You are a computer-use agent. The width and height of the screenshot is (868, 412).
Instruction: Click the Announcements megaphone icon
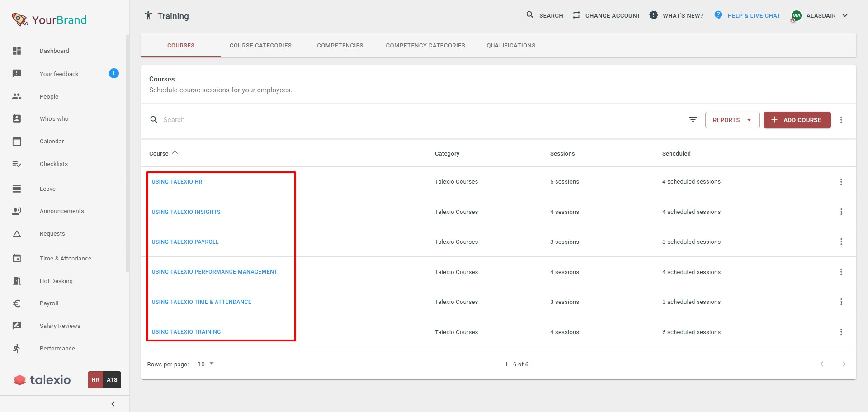click(17, 211)
